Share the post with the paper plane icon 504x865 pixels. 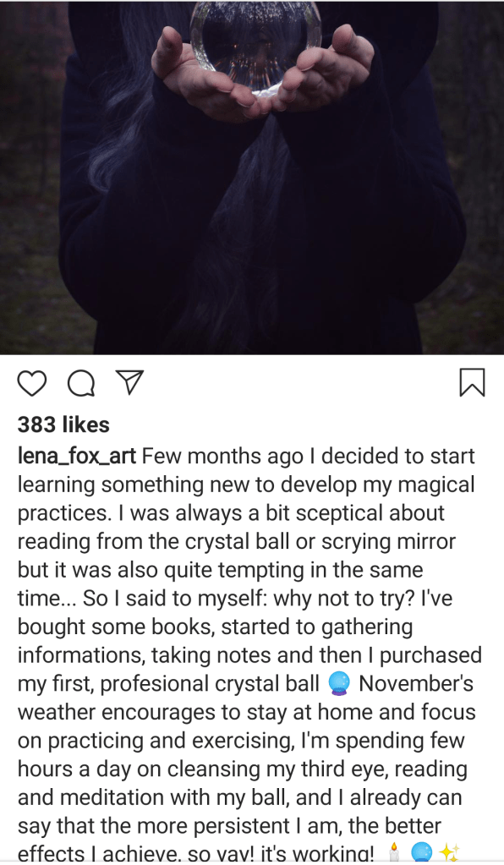tap(130, 381)
